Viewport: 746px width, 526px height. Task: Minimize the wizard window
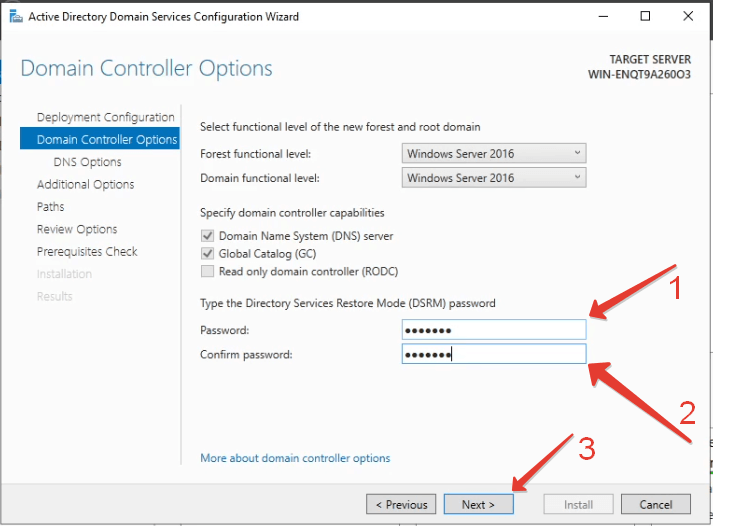tap(603, 16)
